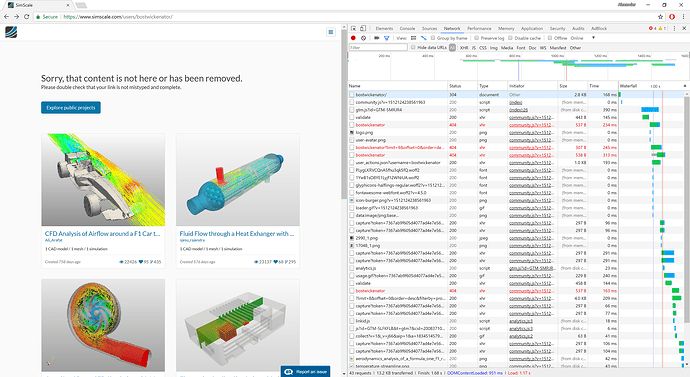Click the network filter text input
Image resolution: width=690 pixels, height=377 pixels.
tap(378, 48)
